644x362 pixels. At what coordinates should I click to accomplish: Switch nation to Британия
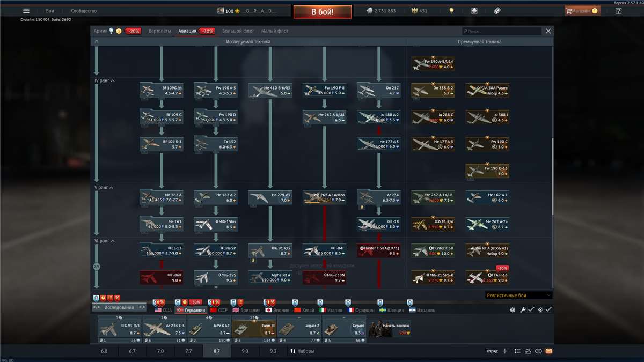pyautogui.click(x=246, y=310)
